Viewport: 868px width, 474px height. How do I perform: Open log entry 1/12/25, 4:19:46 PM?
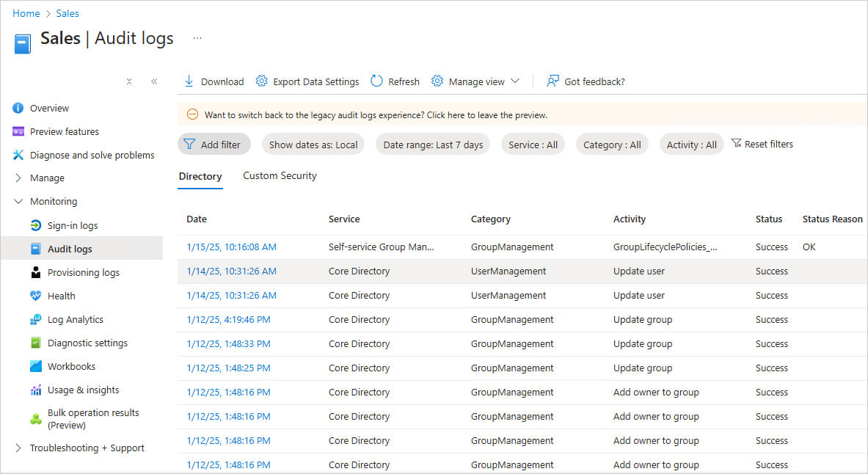tap(229, 319)
